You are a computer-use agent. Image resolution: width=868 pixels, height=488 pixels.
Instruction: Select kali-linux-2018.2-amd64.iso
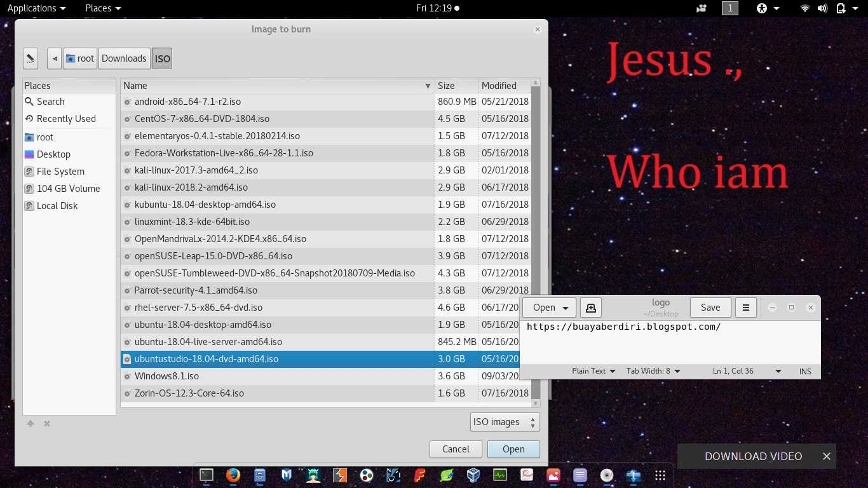[326, 187]
